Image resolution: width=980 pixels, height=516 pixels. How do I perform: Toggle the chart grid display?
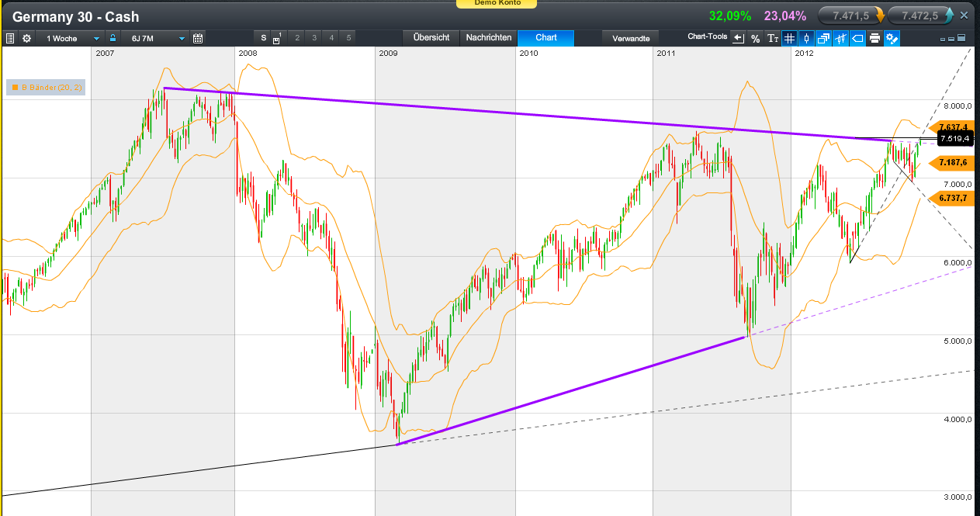(789, 37)
